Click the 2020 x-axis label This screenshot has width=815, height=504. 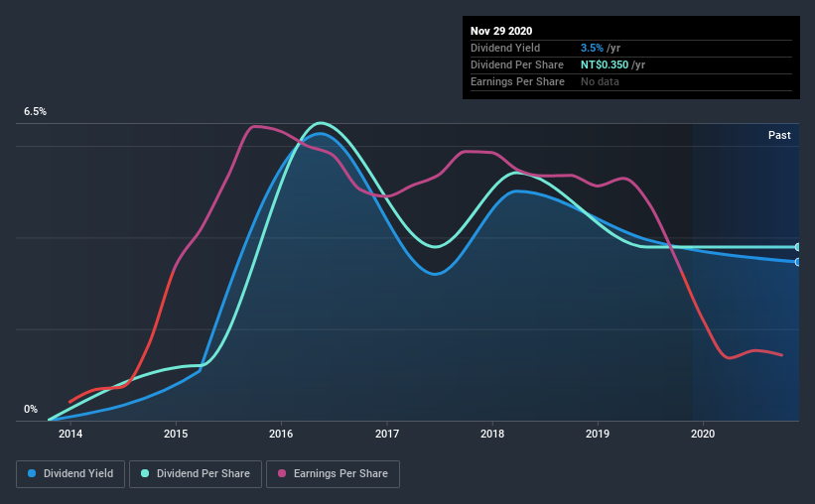point(703,434)
